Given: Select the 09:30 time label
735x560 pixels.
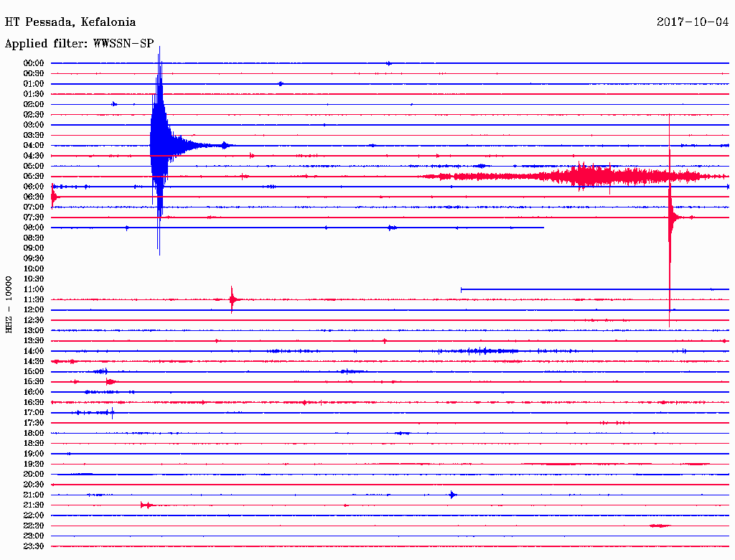Looking at the screenshot, I should tap(34, 258).
